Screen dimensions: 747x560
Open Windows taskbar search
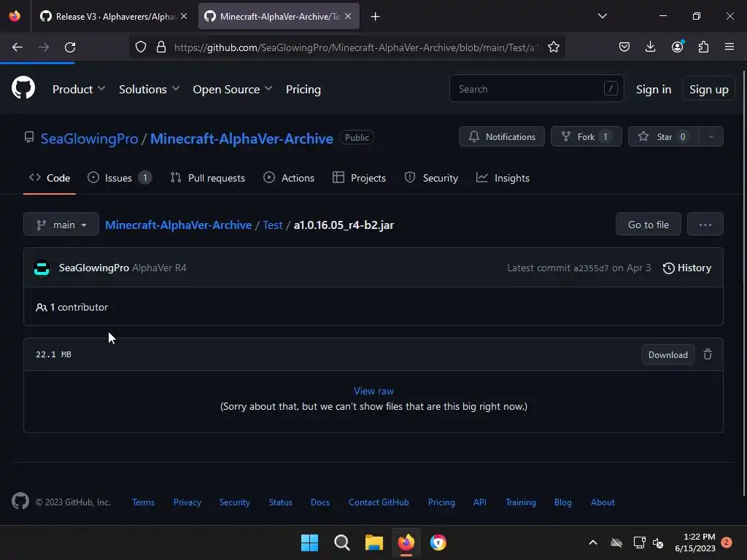pos(341,542)
